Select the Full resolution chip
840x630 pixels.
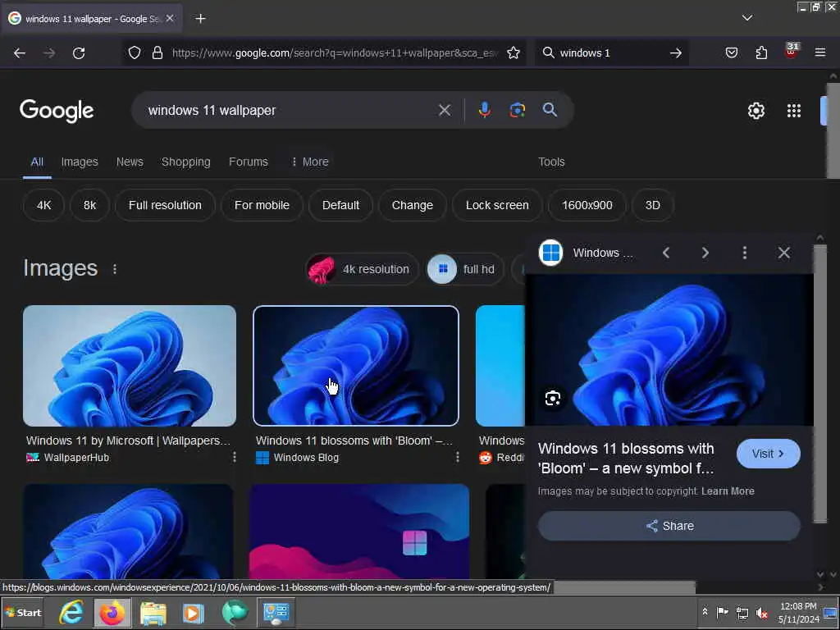tap(165, 205)
